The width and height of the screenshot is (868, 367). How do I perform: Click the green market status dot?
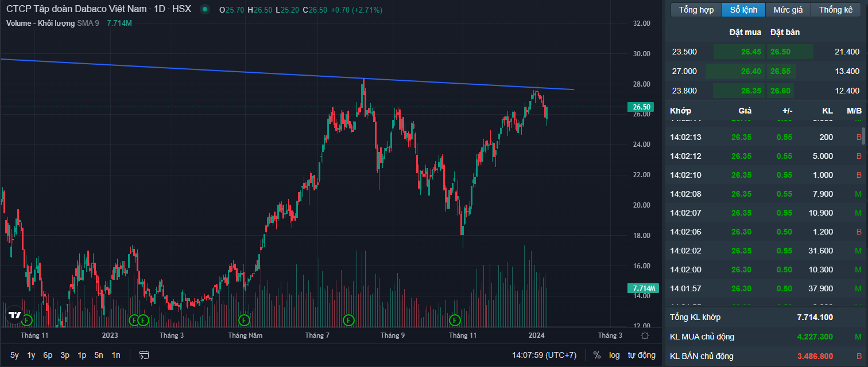[x=204, y=10]
